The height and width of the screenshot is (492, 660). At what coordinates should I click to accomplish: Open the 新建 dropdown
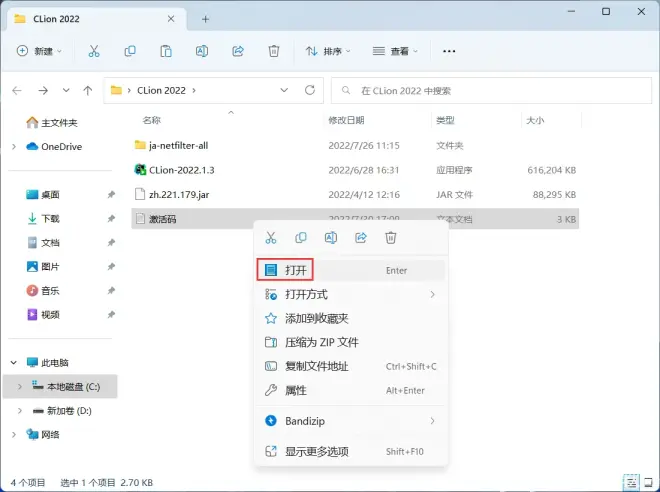click(x=39, y=51)
